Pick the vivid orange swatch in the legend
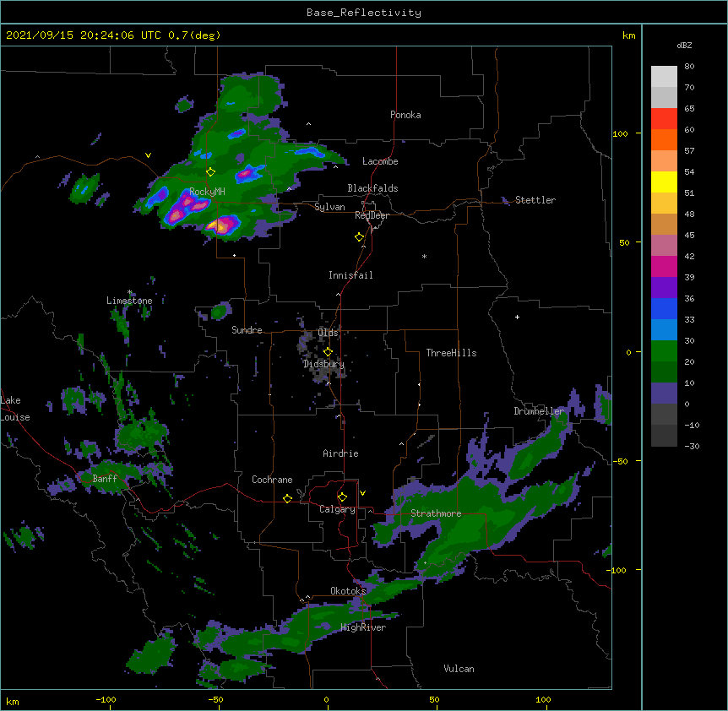 [x=664, y=139]
